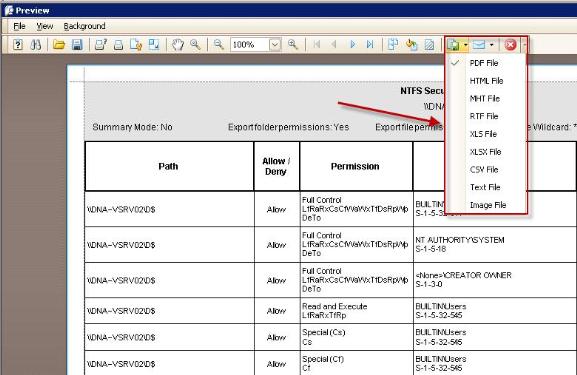Click the Open folder icon
Image resolution: width=577 pixels, height=375 pixels.
point(59,45)
